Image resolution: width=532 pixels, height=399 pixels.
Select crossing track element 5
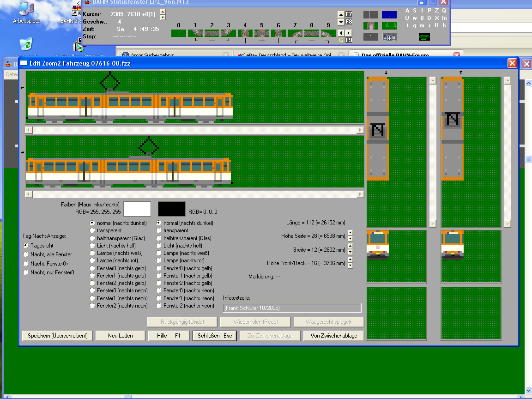[x=262, y=33]
